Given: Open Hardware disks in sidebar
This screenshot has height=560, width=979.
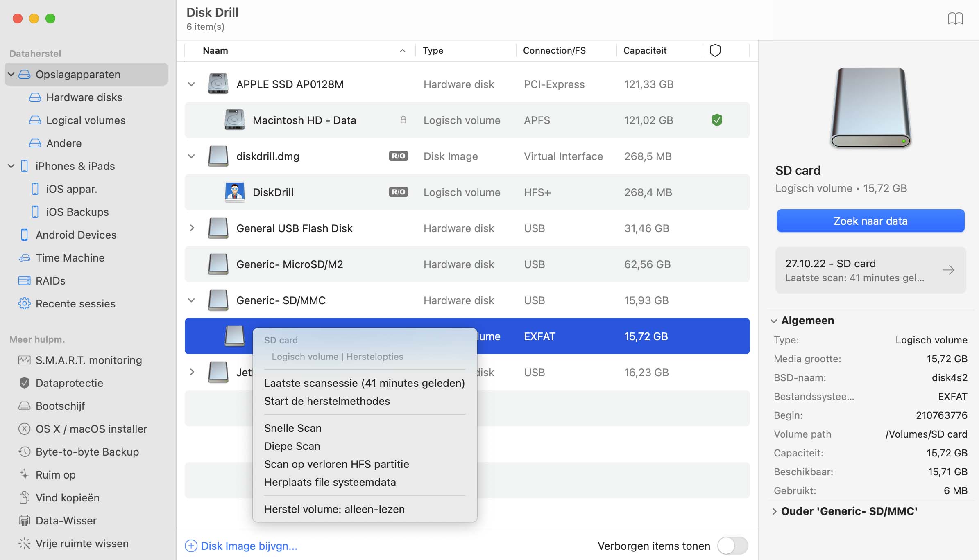Looking at the screenshot, I should 84,97.
